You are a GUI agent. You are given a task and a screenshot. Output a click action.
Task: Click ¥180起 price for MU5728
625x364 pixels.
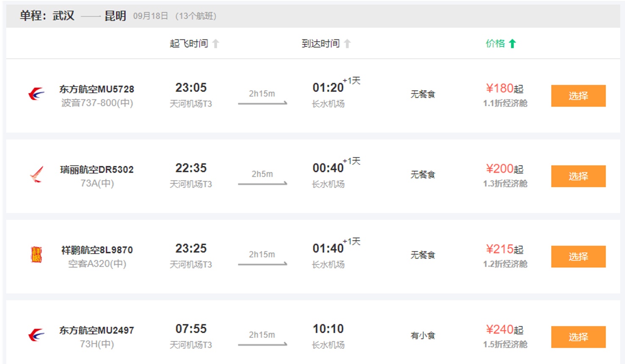(x=505, y=88)
